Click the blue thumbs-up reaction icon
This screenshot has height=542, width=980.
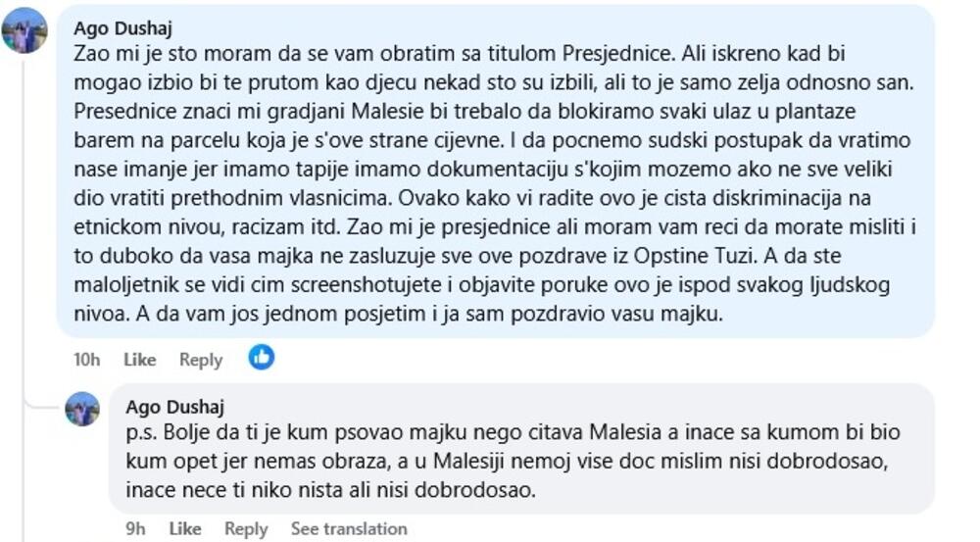(261, 358)
